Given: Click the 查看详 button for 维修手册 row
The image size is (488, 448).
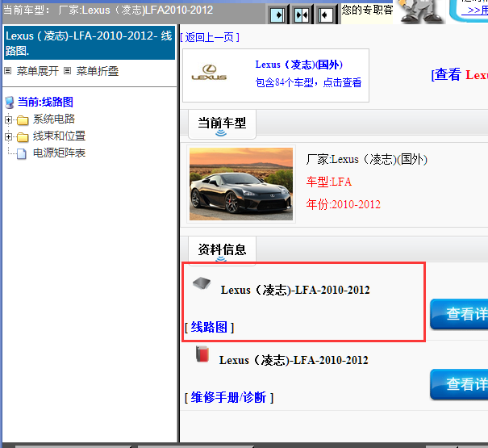Looking at the screenshot, I should 459,383.
